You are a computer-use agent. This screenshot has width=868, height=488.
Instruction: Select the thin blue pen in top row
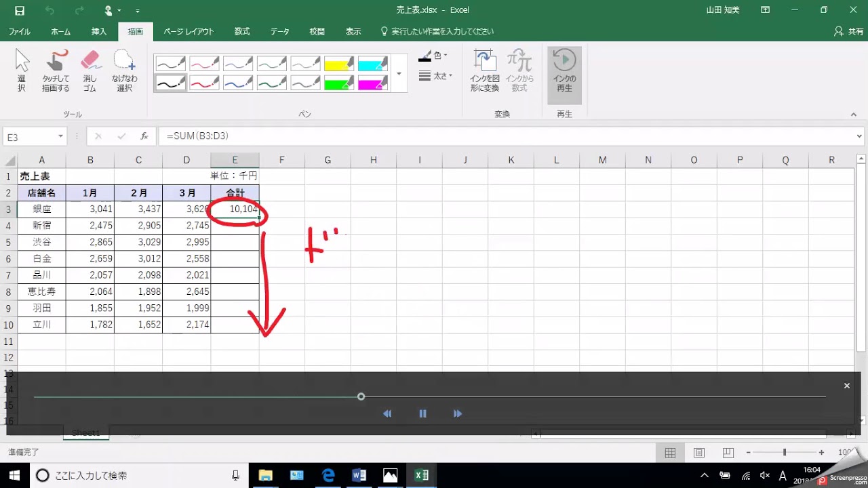(x=238, y=64)
